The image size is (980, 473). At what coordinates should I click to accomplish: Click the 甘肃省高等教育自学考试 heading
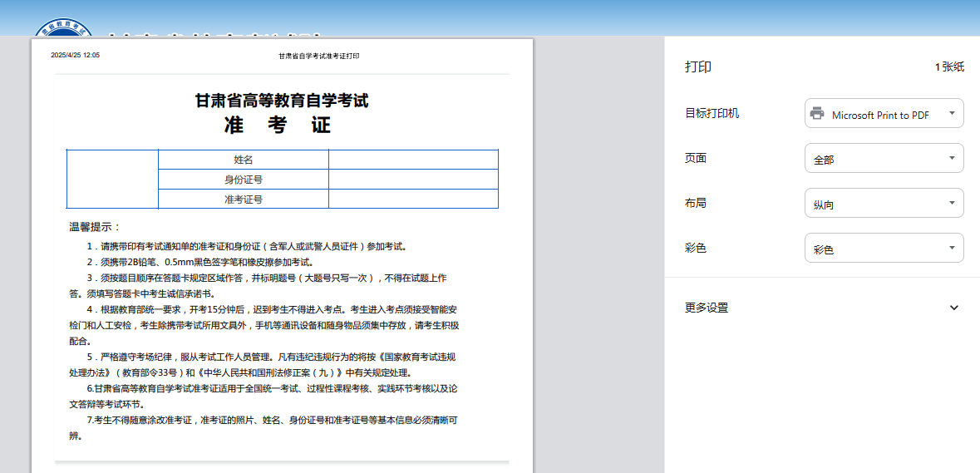[281, 101]
